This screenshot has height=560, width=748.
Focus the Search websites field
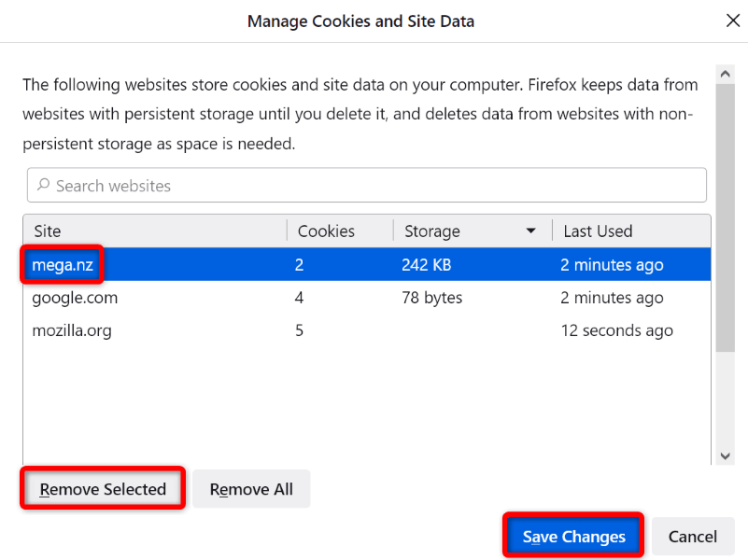point(374,186)
